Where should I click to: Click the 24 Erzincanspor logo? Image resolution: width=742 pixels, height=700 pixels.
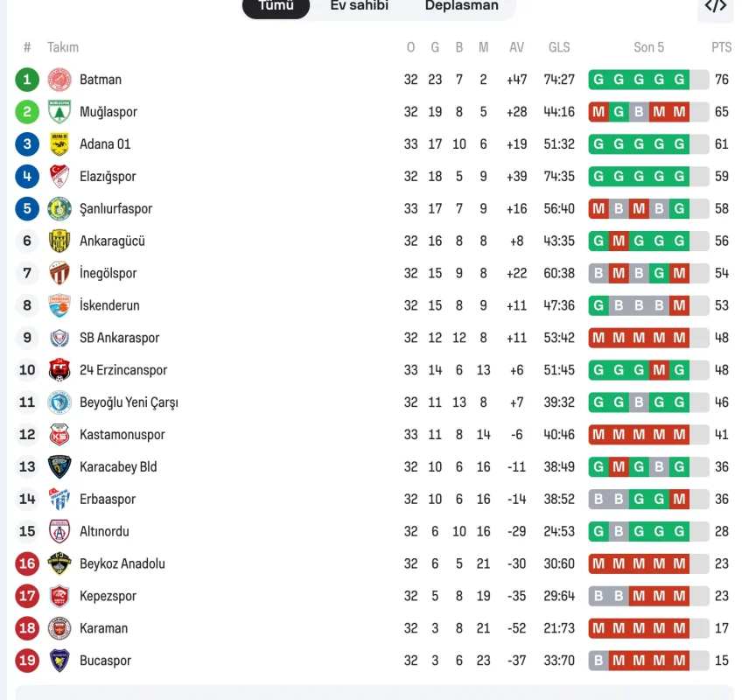[59, 370]
